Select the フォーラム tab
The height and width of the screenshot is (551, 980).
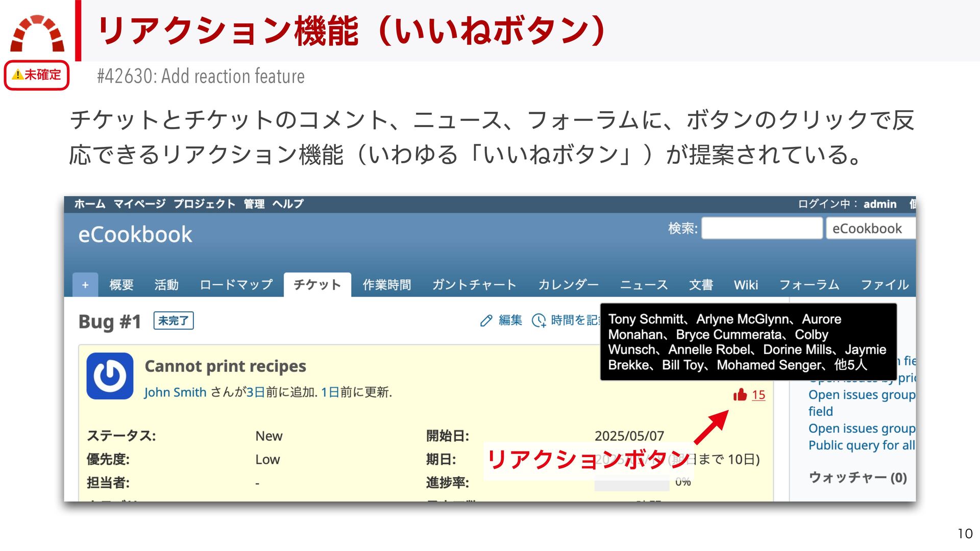pos(809,285)
